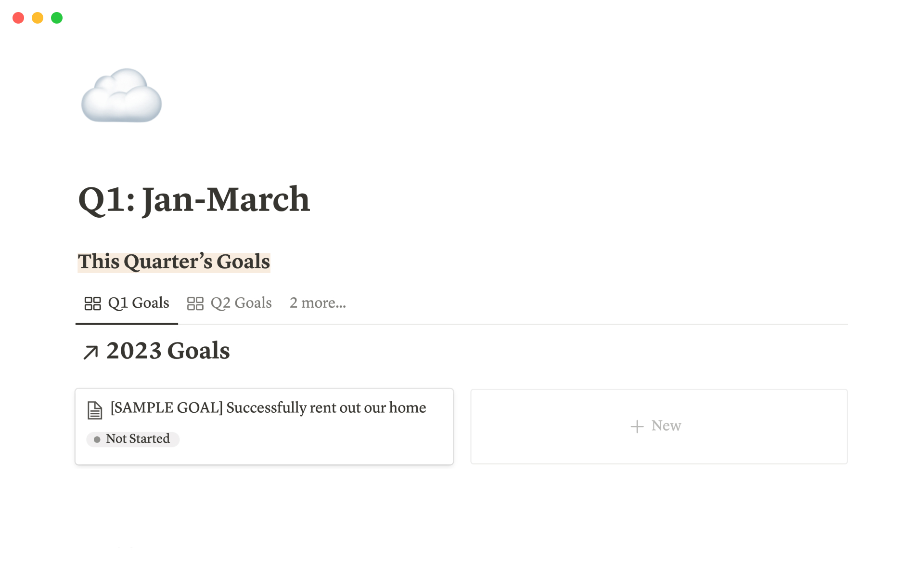This screenshot has height=578, width=924.
Task: Maximize the window with the green button
Action: point(57,18)
